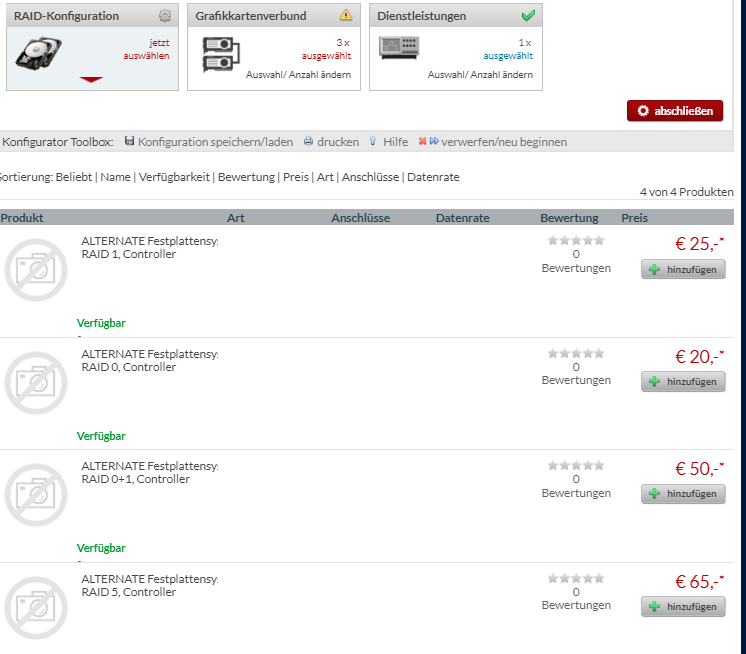The image size is (746, 654).
Task: Open product 'RAID 0+1, Controller'
Action: point(149,472)
